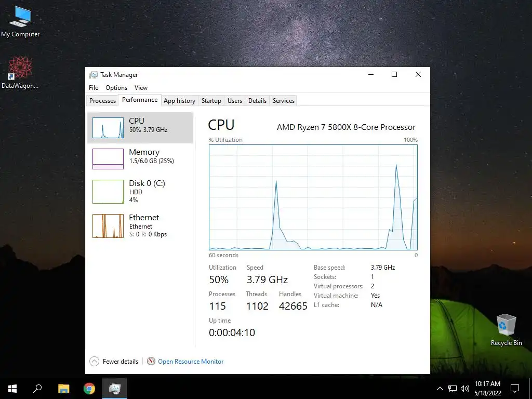Open network status tray icon
The height and width of the screenshot is (399, 532).
[x=453, y=389]
